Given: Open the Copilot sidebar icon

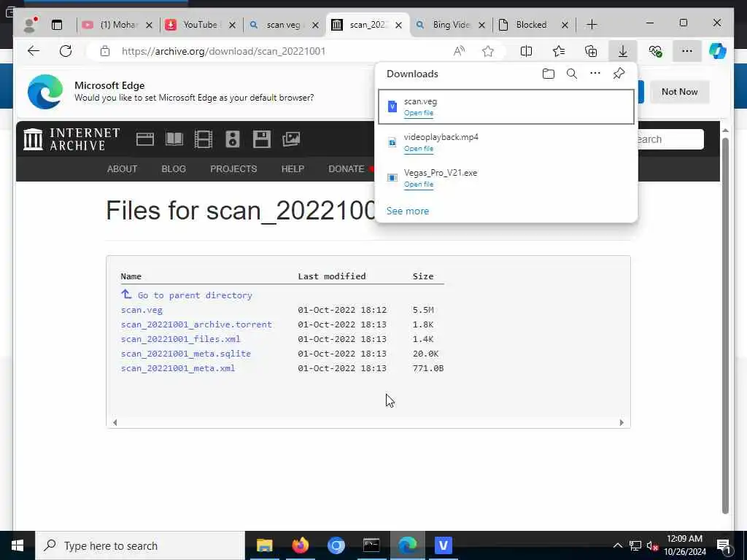Looking at the screenshot, I should pos(718,51).
